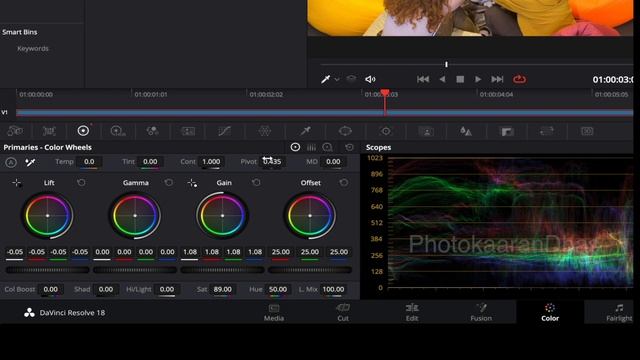Open the Sizing palette

point(547,131)
